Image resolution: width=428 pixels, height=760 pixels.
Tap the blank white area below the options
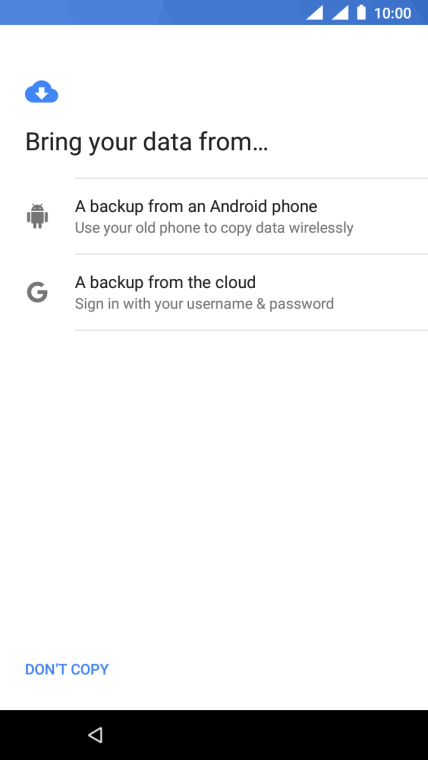[214, 485]
